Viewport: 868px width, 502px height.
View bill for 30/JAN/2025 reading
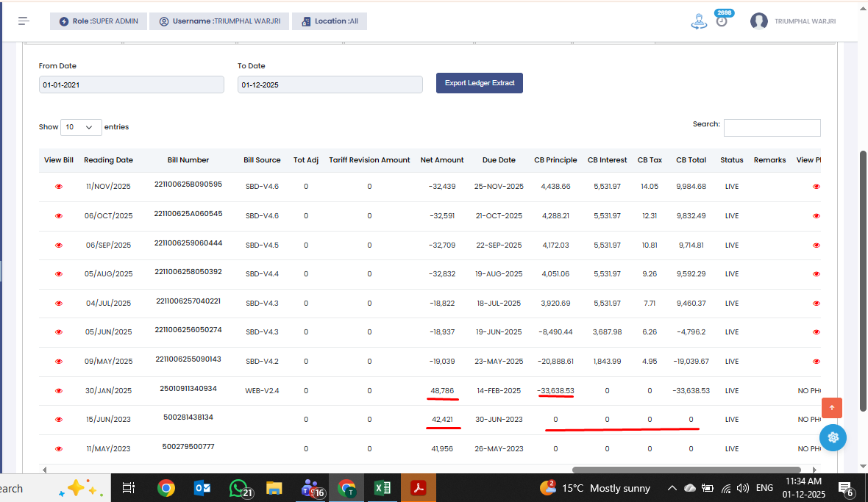click(x=59, y=391)
